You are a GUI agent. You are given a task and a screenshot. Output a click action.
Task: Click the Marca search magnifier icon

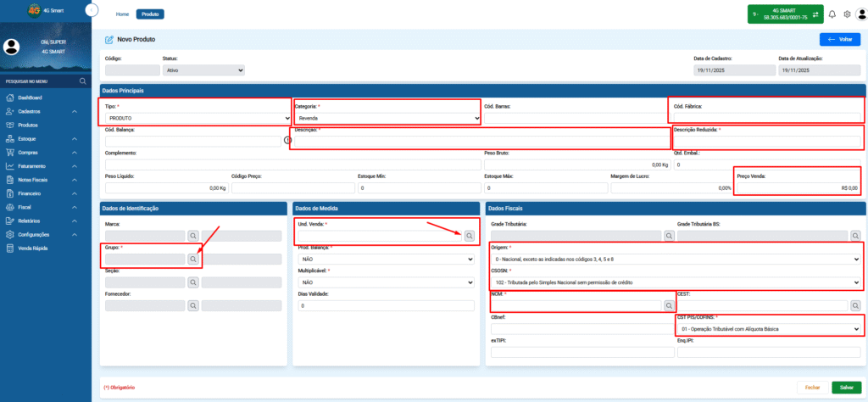192,236
